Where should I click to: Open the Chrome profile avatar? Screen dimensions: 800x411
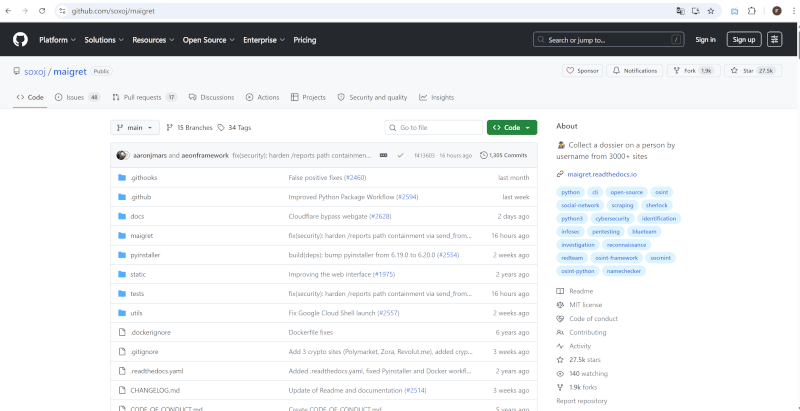point(777,11)
